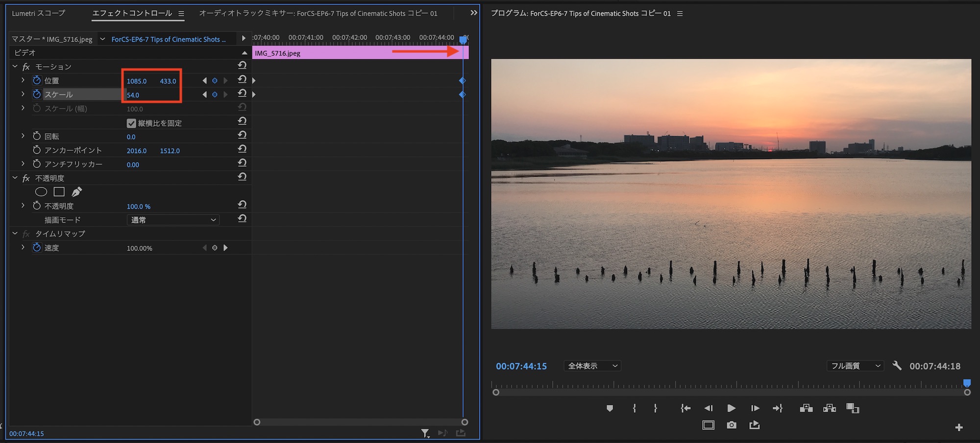Open program monitor settings wrench
Image resolution: width=980 pixels, height=443 pixels.
pyautogui.click(x=897, y=366)
